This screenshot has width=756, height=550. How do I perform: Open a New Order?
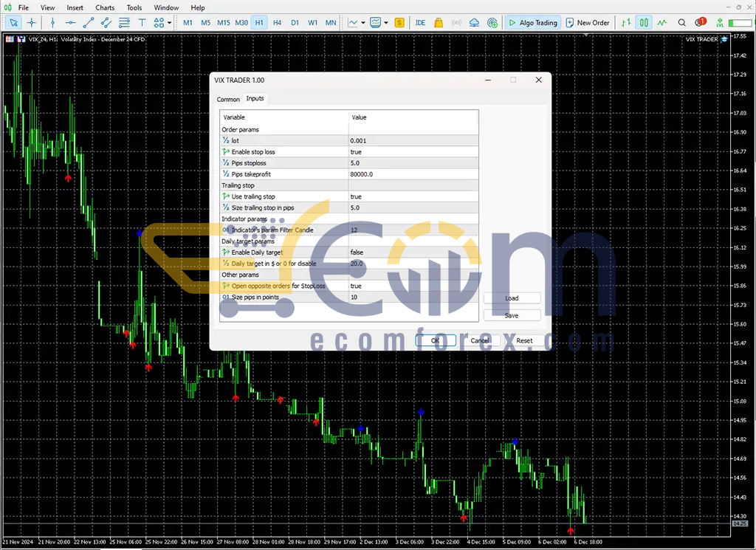(587, 23)
